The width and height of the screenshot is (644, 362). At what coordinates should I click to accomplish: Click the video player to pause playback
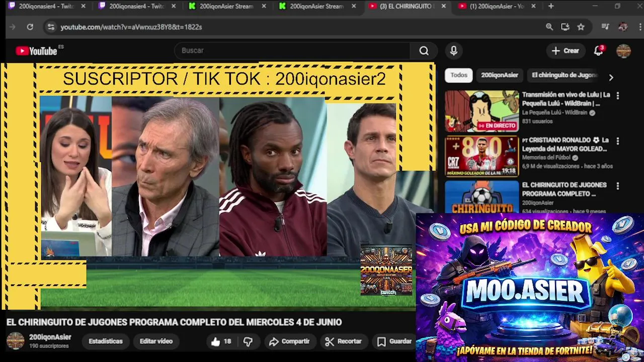[218, 186]
